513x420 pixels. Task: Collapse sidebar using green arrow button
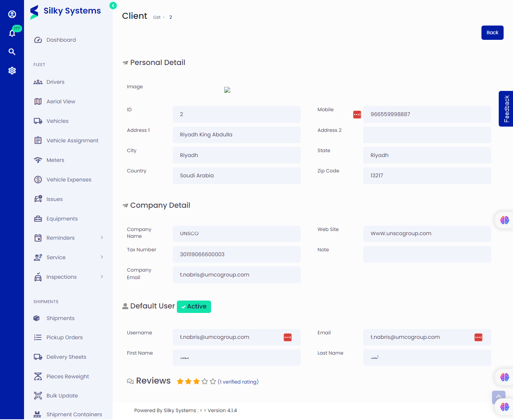pyautogui.click(x=113, y=6)
